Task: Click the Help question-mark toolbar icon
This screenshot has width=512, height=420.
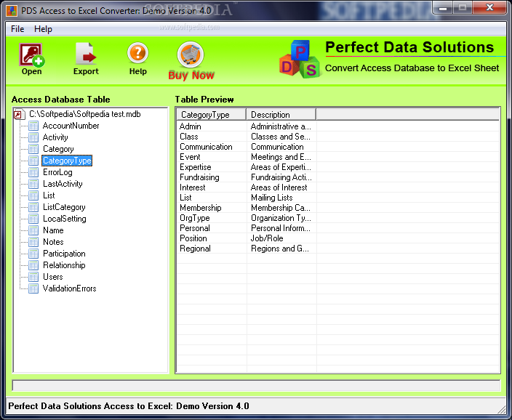Action: 137,53
